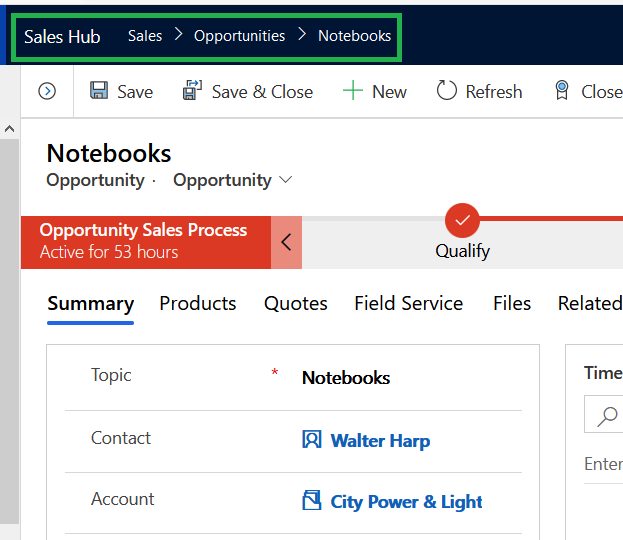Click the ribbon Close opportunity icon
Screen dimensions: 623x540
(561, 90)
